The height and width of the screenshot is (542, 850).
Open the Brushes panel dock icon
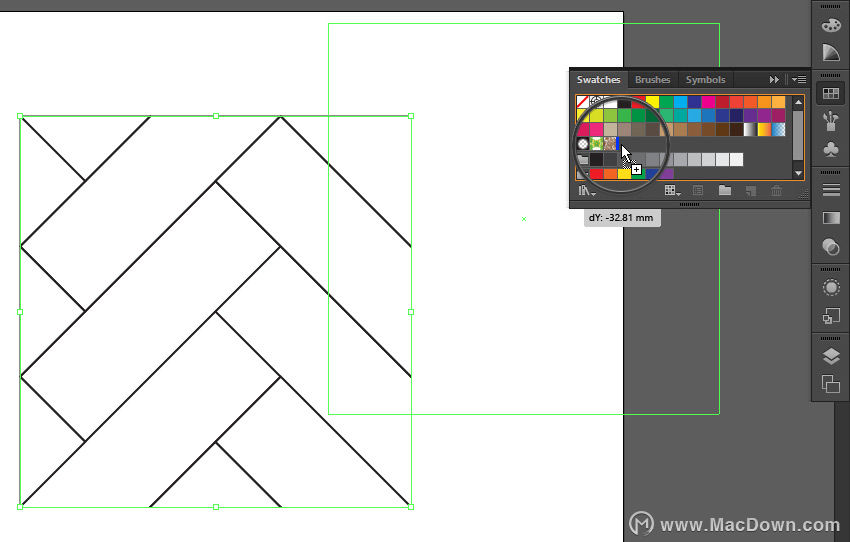click(x=830, y=121)
